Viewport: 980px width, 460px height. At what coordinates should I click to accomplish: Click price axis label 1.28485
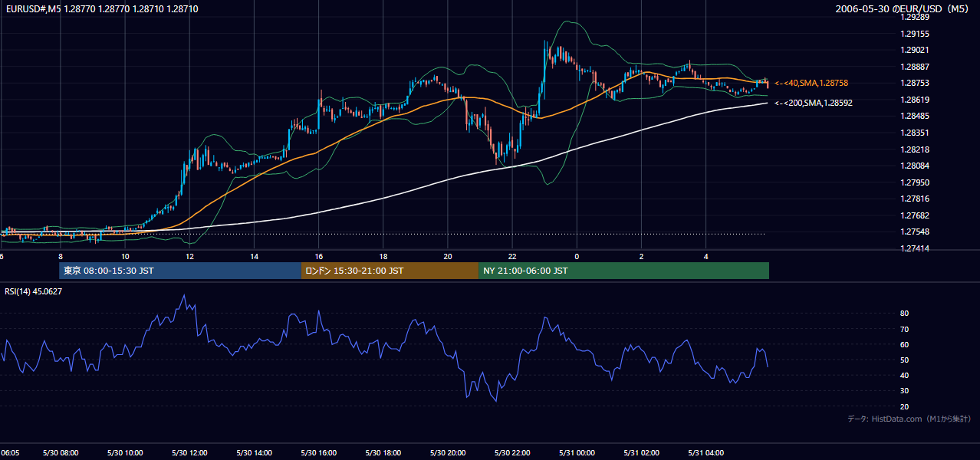coord(915,116)
